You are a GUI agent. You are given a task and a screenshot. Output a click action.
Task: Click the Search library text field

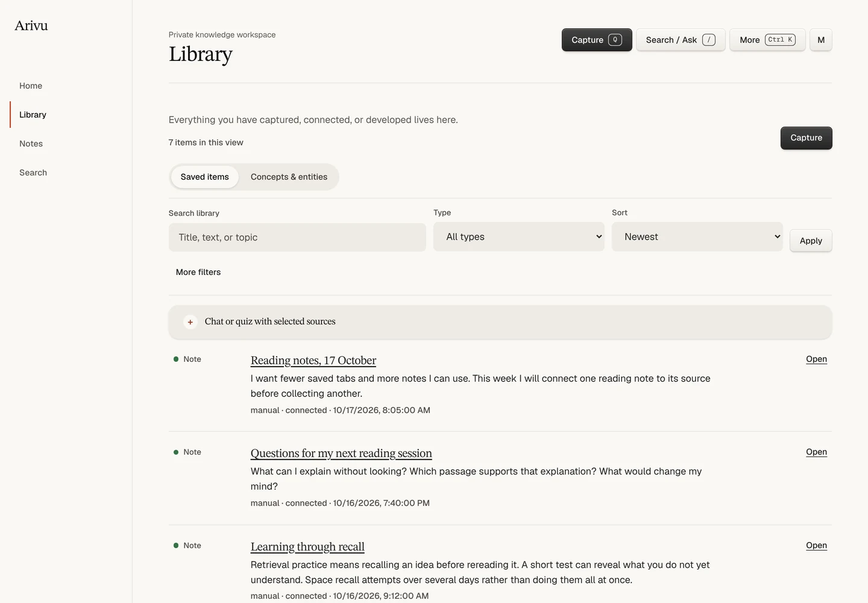pos(297,238)
